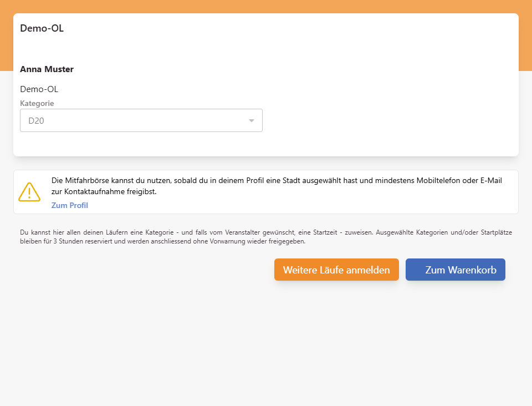Follow the Zum Profil link
Screen dimensions: 532x406
70,205
